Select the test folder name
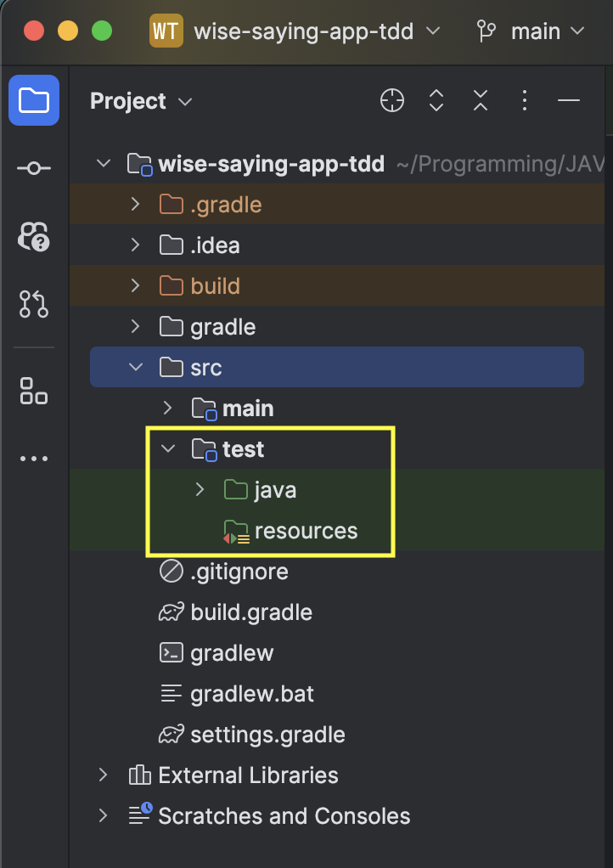The width and height of the screenshot is (613, 868). [x=243, y=449]
